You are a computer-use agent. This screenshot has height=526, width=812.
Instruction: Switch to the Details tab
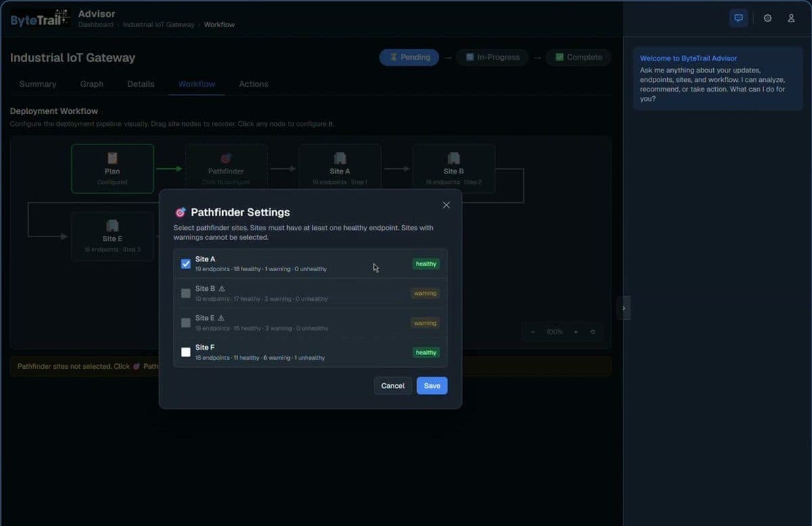[x=141, y=84]
